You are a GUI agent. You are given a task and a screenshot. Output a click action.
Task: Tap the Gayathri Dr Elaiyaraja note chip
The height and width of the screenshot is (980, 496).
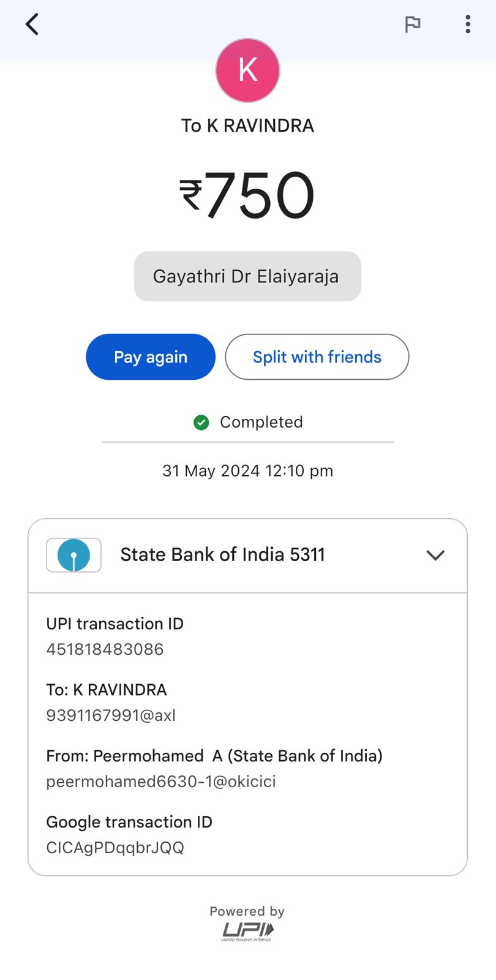(247, 276)
